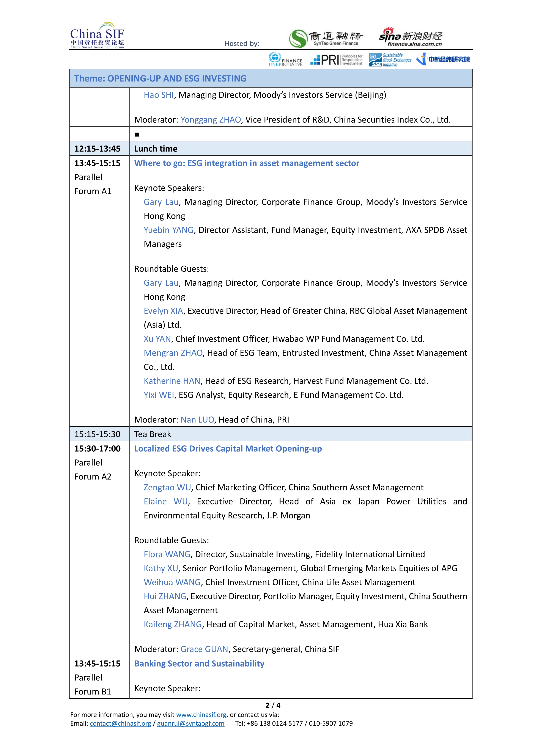Click moderator name Nan LUO

197,420
